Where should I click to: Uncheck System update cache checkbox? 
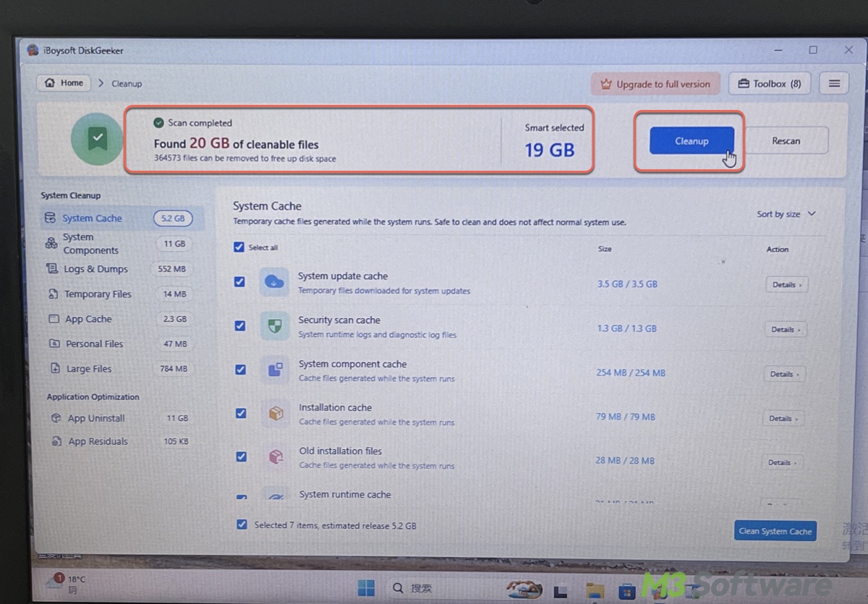(239, 282)
